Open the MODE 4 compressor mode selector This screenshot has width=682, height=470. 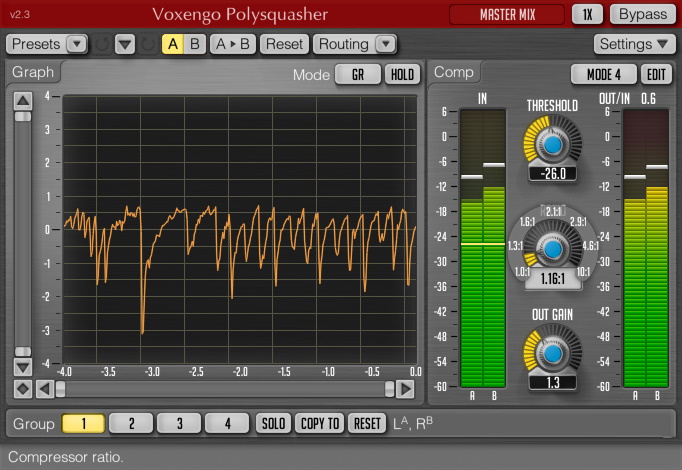604,74
